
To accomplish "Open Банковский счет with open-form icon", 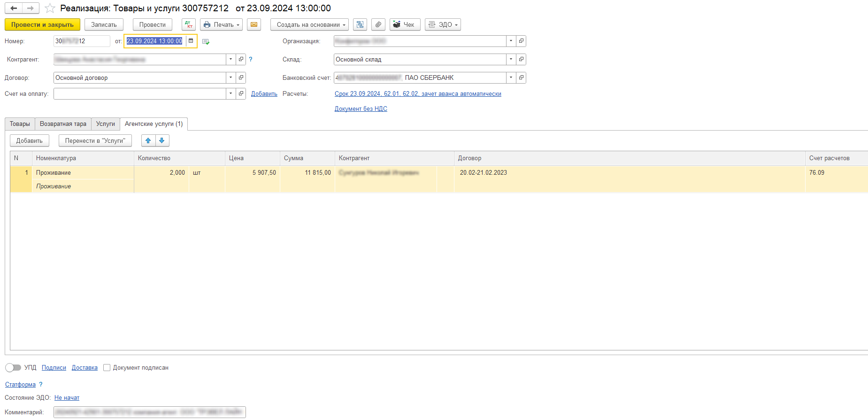I will (x=521, y=78).
